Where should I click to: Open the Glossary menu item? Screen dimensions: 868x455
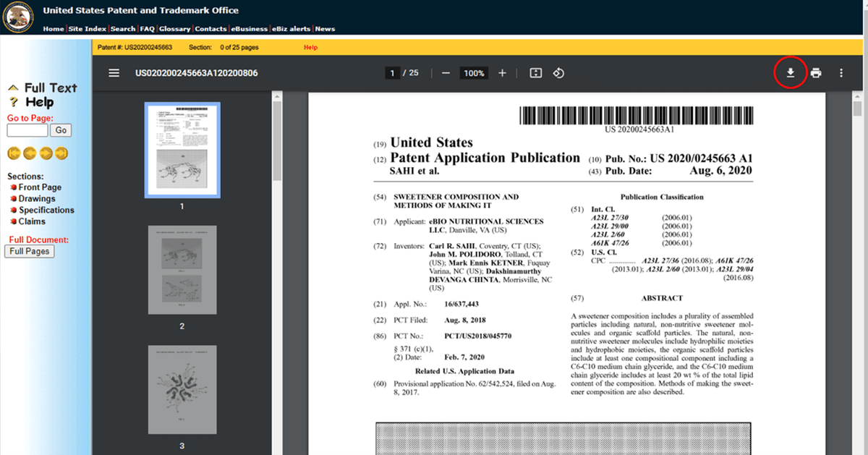tap(174, 29)
